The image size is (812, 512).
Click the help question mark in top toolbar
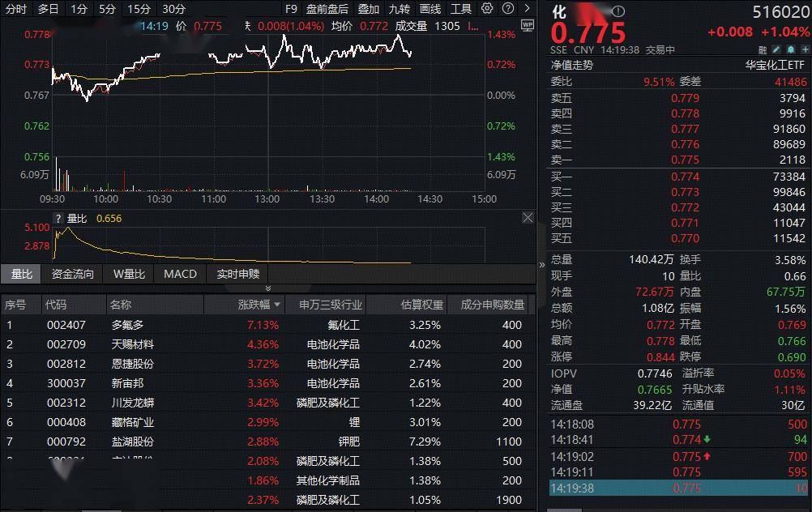506,9
